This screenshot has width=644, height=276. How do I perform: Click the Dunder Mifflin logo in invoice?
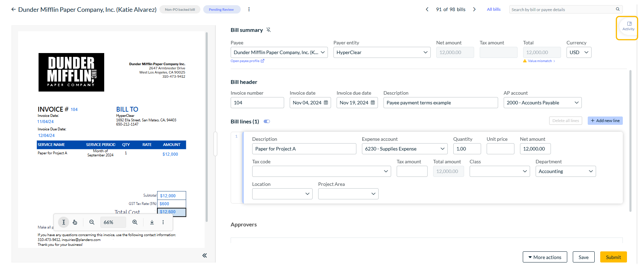71,72
